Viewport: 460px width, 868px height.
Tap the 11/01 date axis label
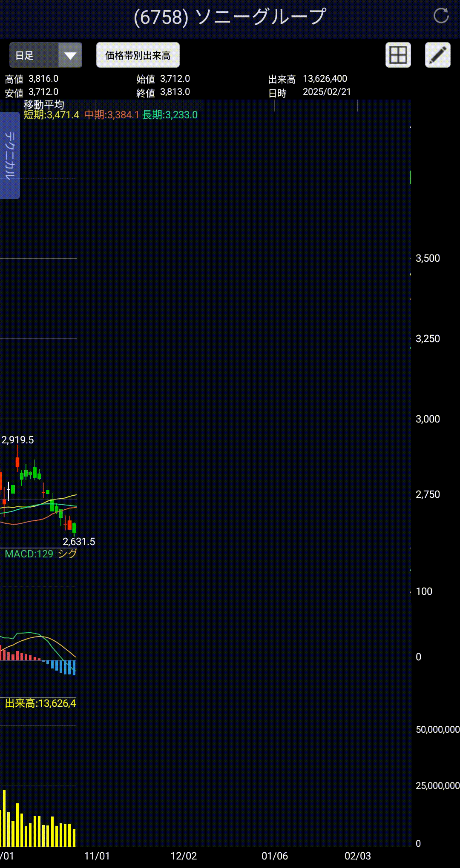pyautogui.click(x=97, y=856)
